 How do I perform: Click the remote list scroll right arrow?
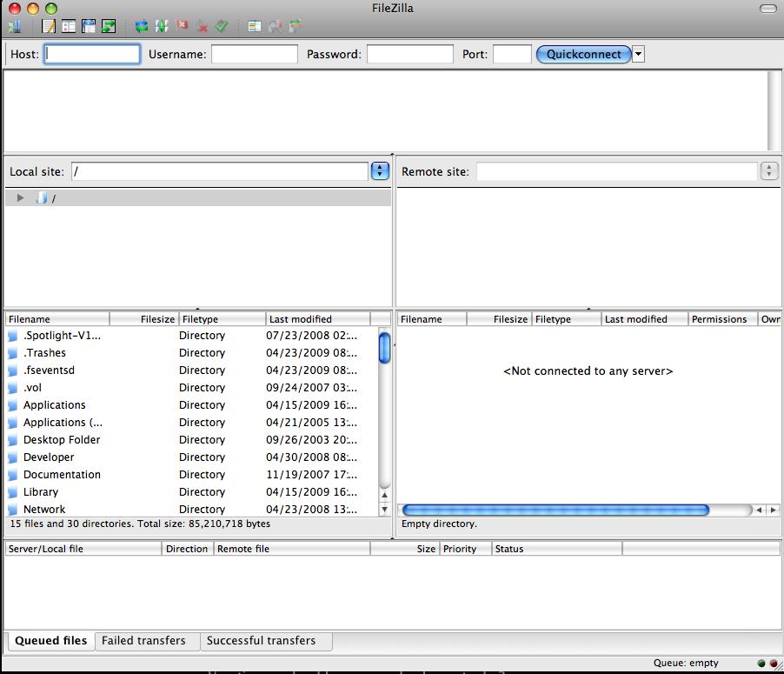(x=774, y=510)
